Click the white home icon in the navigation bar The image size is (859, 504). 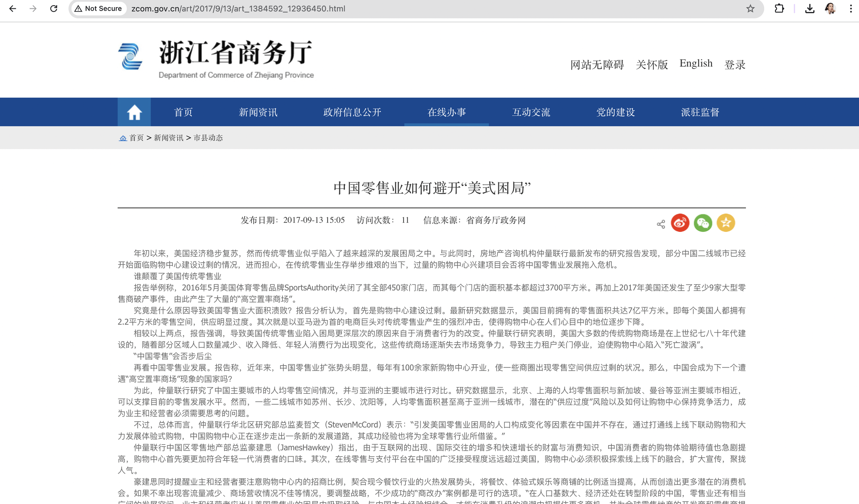click(x=134, y=112)
